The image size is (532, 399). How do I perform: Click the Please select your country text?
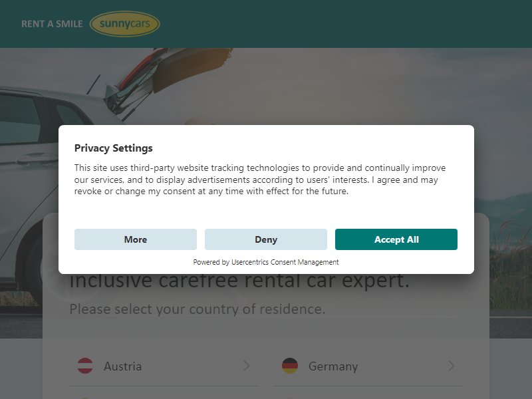click(x=197, y=309)
